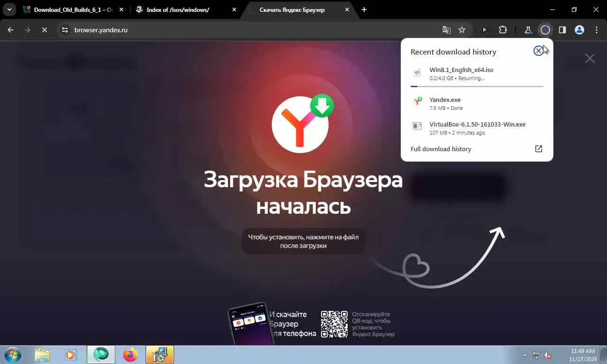This screenshot has height=364, width=607.
Task: Click the active browser taskbar button
Action: tap(101, 355)
